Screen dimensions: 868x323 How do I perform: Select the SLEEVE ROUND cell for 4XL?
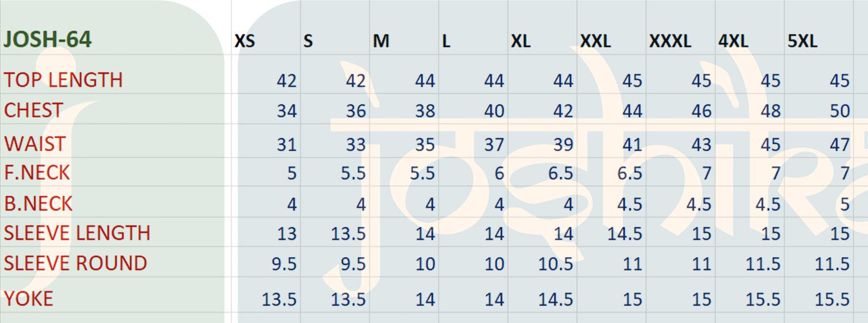pyautogui.click(x=763, y=264)
